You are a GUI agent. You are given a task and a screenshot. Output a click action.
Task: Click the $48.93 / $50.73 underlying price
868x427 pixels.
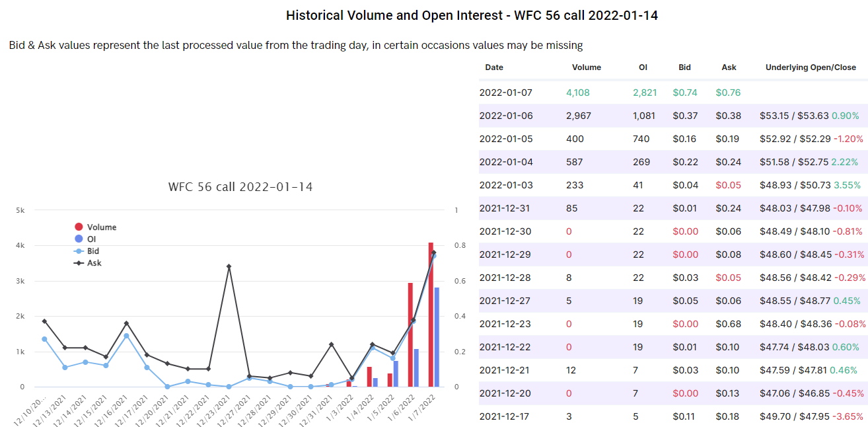(795, 185)
